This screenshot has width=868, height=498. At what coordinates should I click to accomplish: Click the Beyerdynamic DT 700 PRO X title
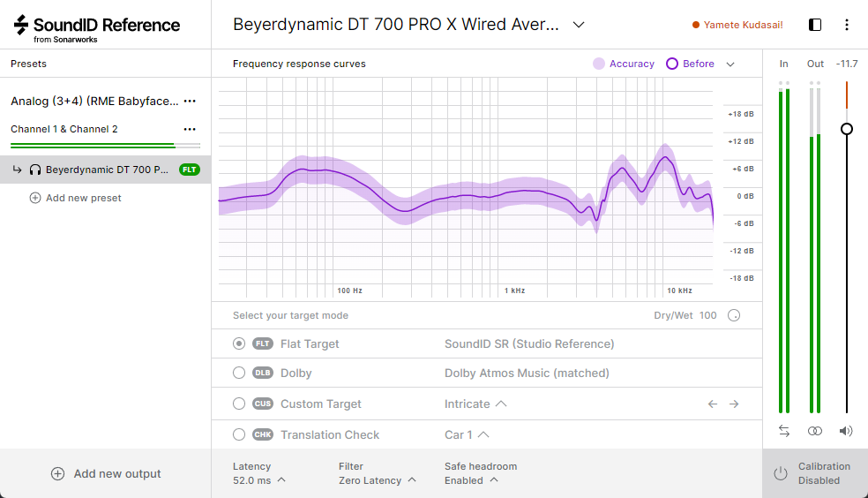[x=396, y=25]
